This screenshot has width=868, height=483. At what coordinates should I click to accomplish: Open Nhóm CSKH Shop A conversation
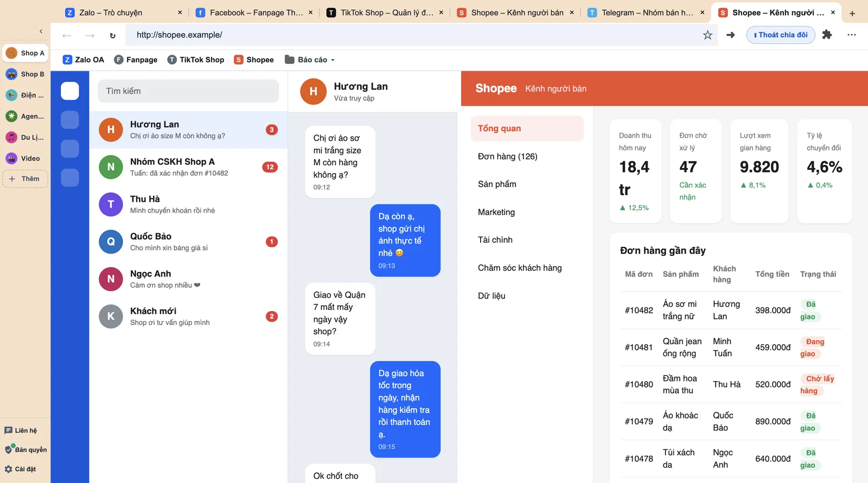click(188, 167)
